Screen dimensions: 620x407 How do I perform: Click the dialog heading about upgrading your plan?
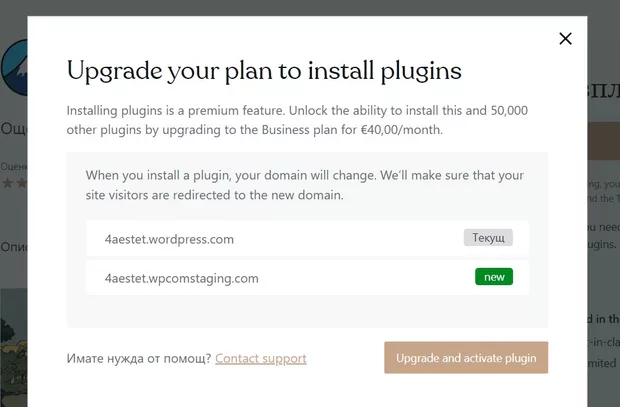click(263, 70)
